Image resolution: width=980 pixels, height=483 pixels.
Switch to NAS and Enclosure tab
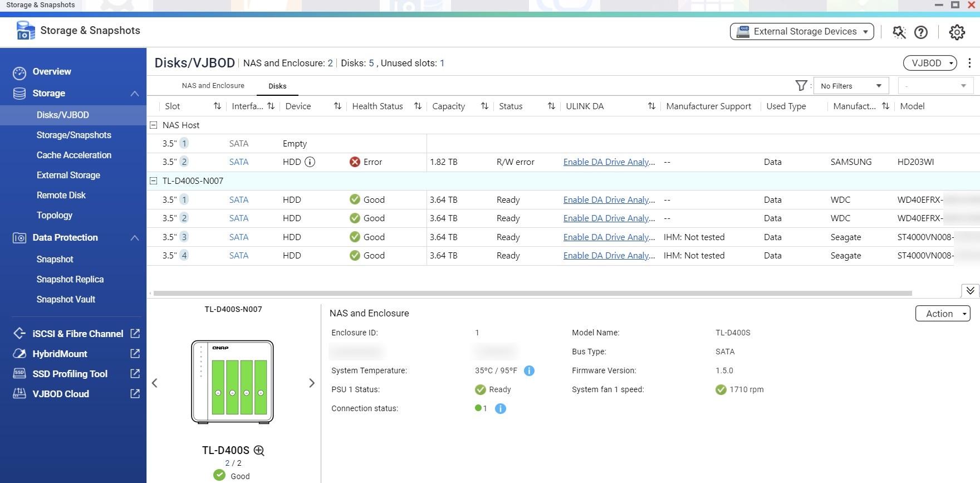213,86
